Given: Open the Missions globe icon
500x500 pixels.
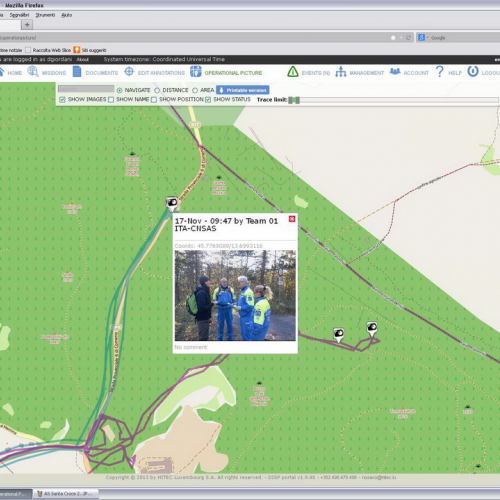Looking at the screenshot, I should (x=33, y=71).
